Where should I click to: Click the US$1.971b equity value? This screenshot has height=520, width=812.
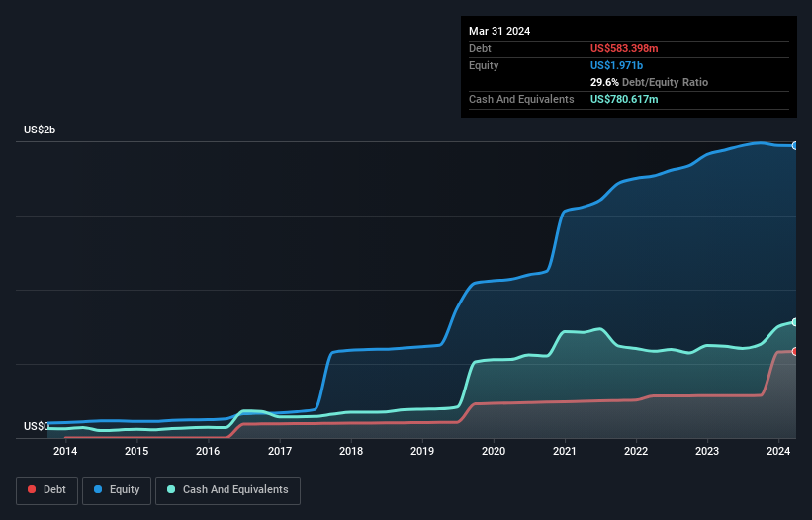pyautogui.click(x=616, y=65)
